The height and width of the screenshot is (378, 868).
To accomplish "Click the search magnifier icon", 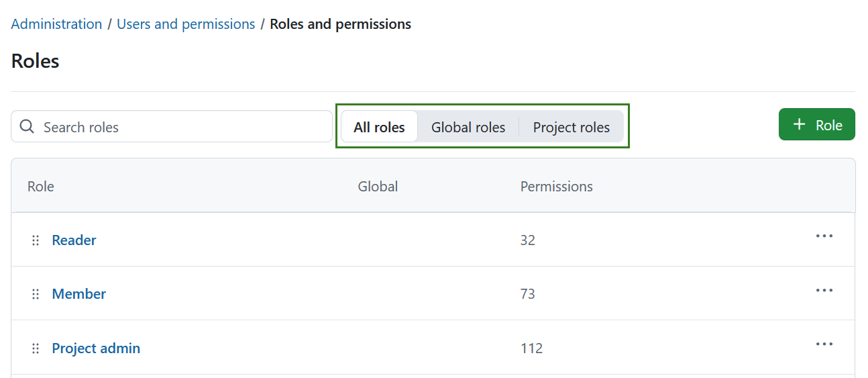I will (27, 127).
